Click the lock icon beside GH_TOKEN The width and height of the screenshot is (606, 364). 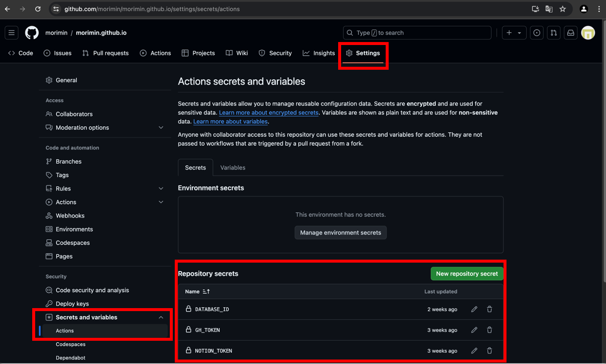(x=188, y=330)
